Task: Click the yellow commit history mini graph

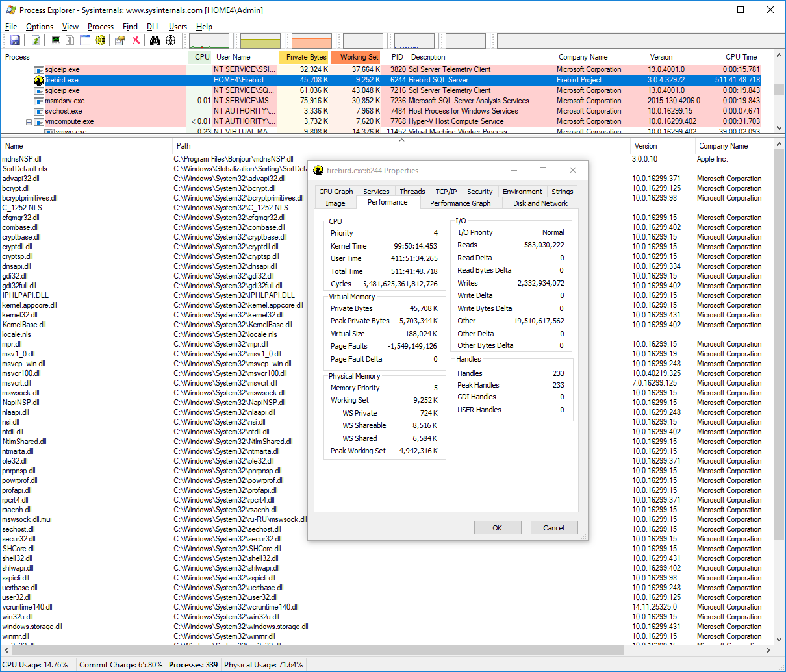Action: tap(260, 41)
